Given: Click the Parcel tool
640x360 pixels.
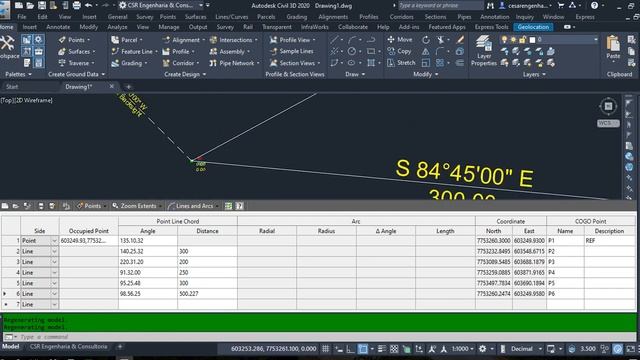Looking at the screenshot, I should [x=127, y=40].
